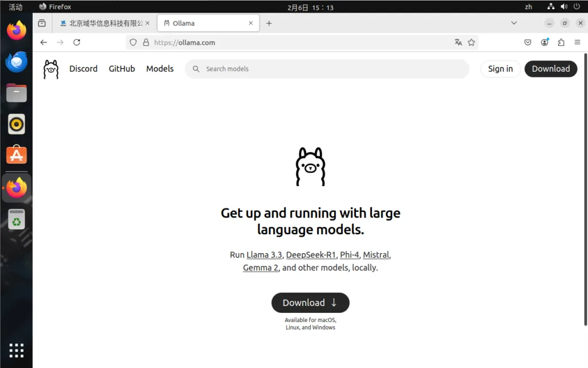Open Ubuntu Software store from the dock

tap(17, 155)
